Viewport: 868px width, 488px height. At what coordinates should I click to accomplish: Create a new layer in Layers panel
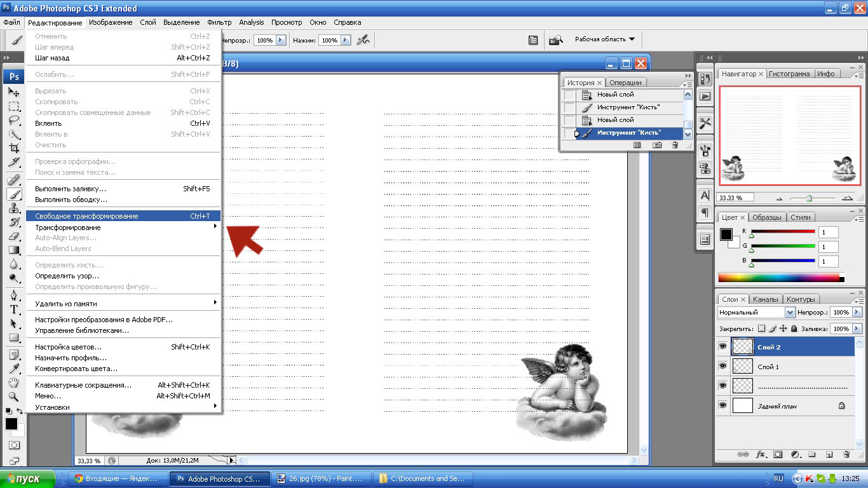(x=829, y=455)
